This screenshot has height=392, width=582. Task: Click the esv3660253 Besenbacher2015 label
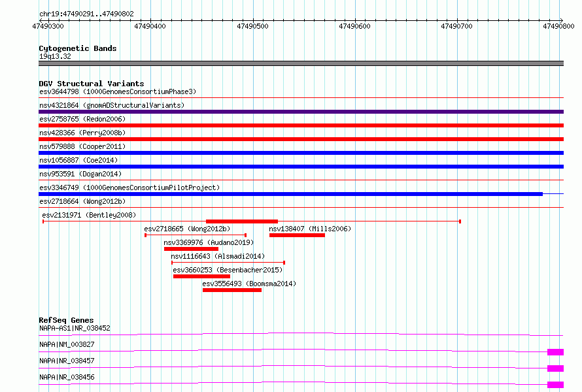(228, 270)
